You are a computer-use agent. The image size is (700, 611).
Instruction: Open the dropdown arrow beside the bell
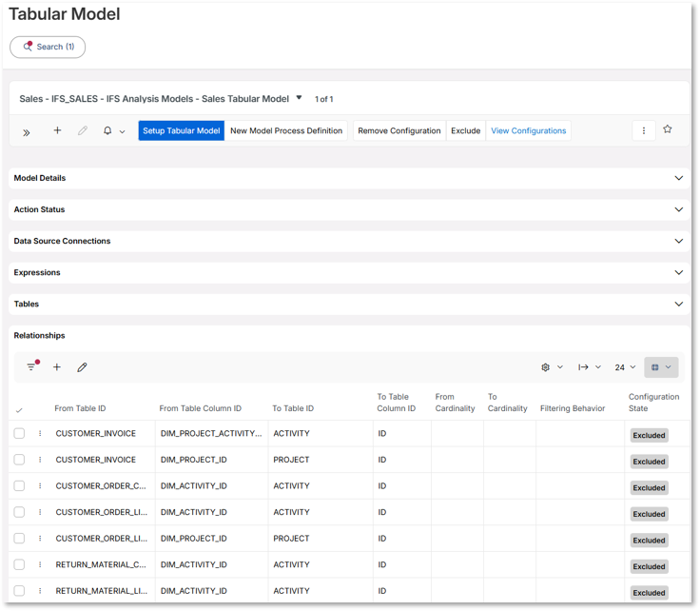pos(122,131)
